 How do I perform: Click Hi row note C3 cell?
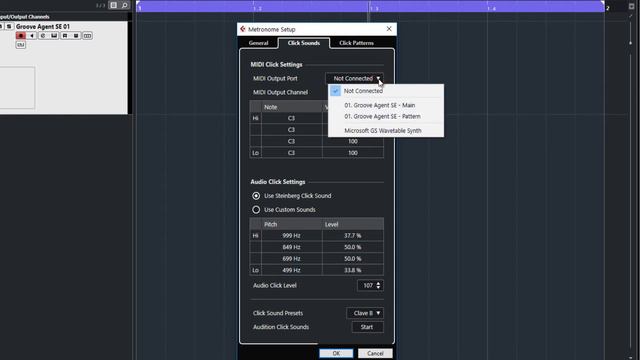(x=291, y=118)
